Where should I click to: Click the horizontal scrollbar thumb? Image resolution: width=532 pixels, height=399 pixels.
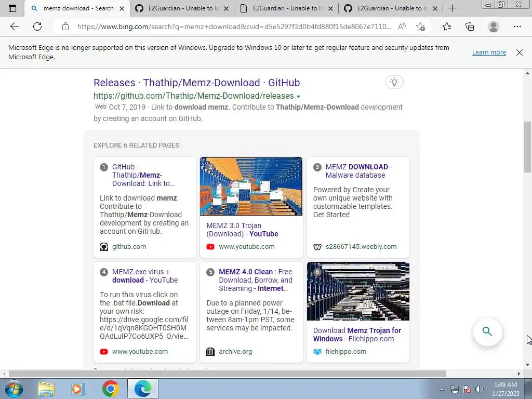click(x=228, y=374)
